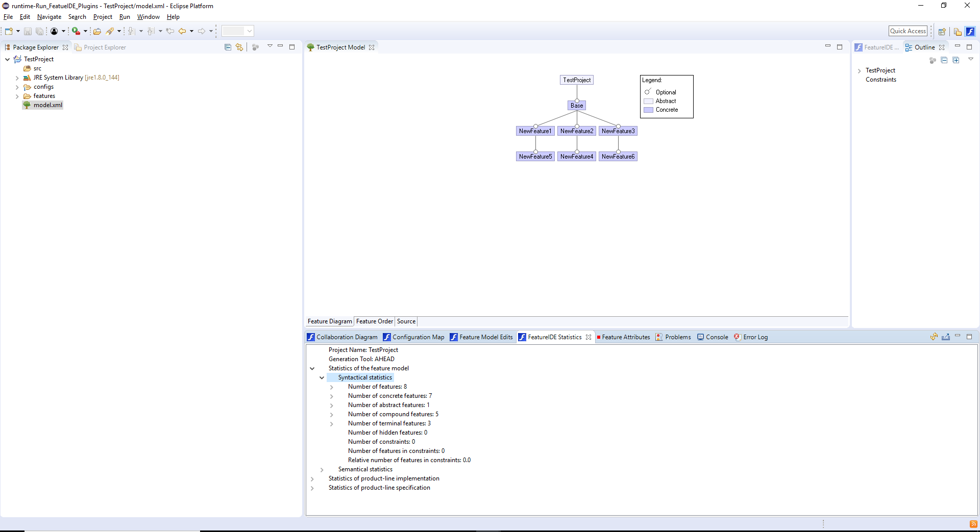Screen dimensions: 980x532
Task: Open the Project menu
Action: [103, 17]
